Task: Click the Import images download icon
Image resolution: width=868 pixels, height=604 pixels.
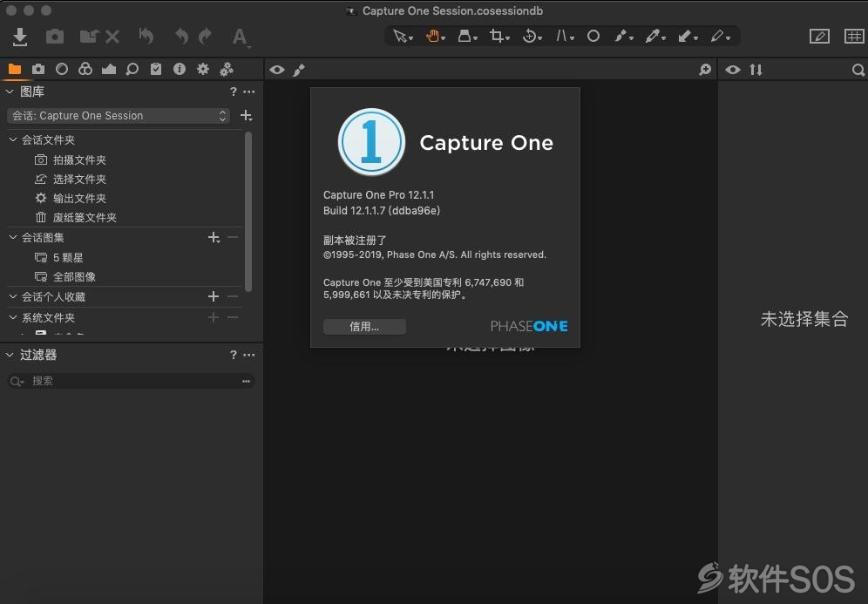Action: click(20, 37)
